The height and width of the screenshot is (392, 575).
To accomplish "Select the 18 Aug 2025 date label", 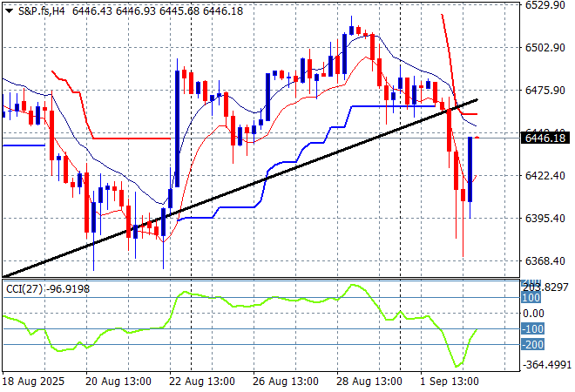I will 34,382.
